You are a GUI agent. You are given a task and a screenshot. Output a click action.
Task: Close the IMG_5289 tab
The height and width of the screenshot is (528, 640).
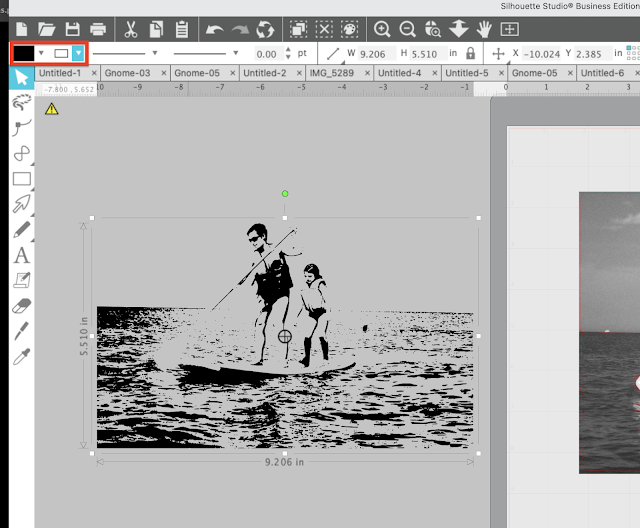(367, 73)
